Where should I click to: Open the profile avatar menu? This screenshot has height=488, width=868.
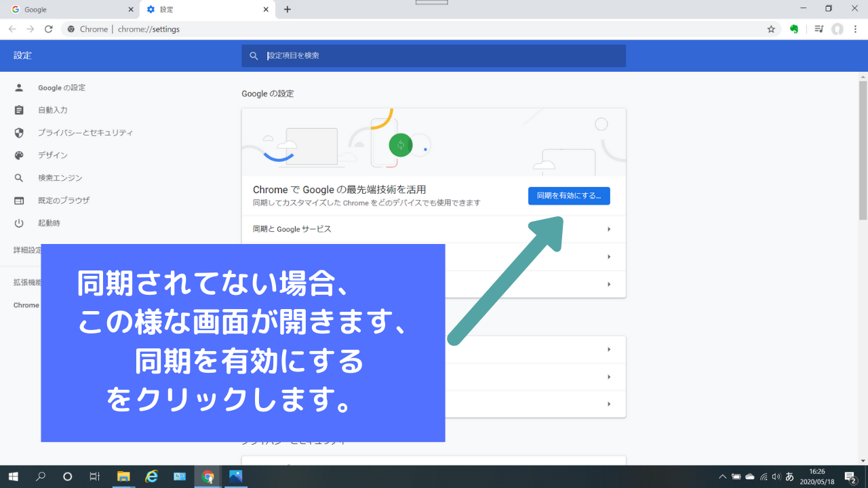pyautogui.click(x=837, y=29)
